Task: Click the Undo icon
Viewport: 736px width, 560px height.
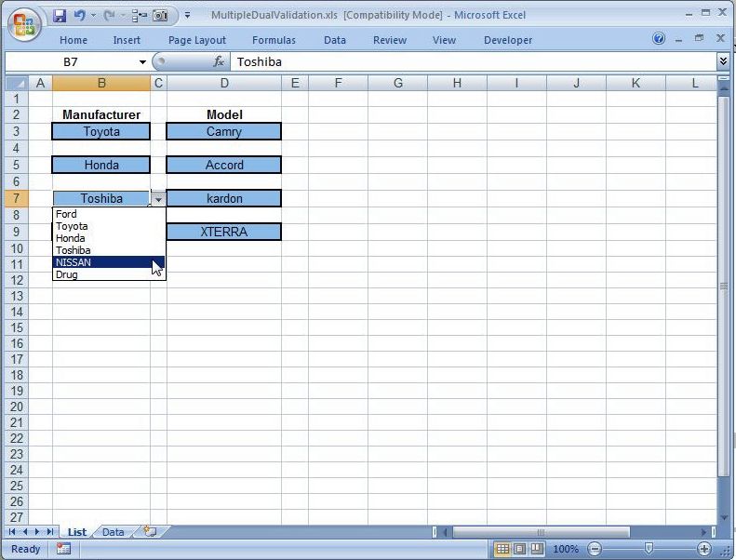Action: coord(79,16)
